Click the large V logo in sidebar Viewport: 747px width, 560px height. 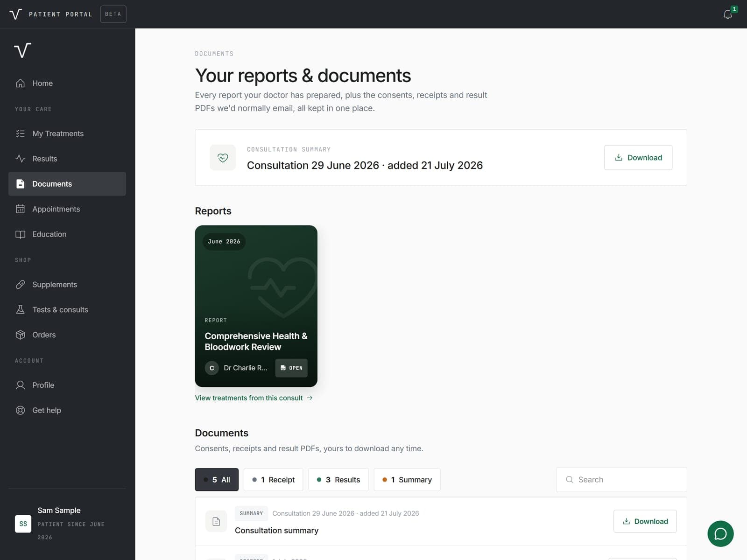[x=22, y=50]
